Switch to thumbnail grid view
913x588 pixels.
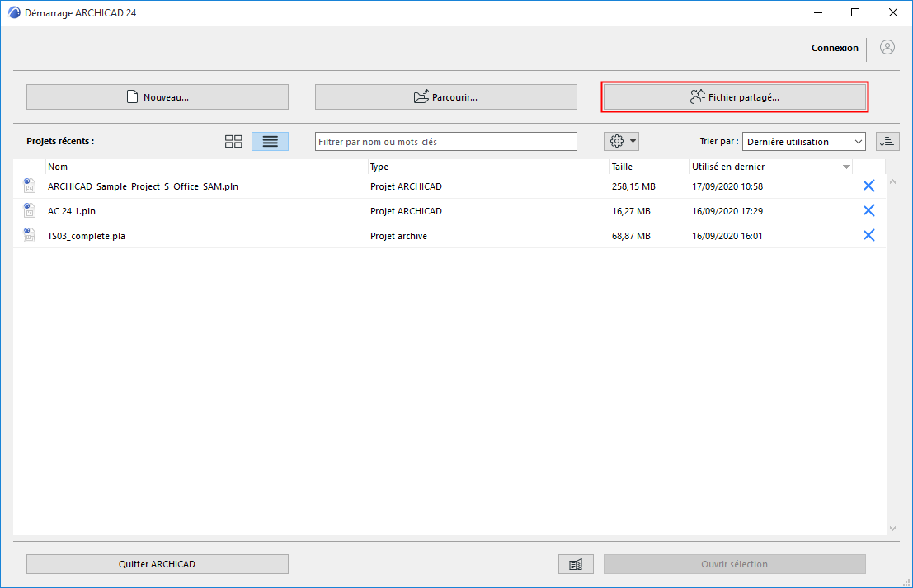[233, 142]
